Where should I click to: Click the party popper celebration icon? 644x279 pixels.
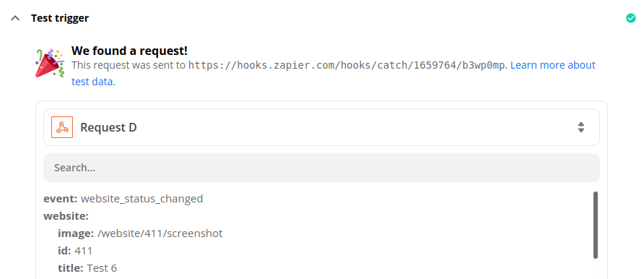[x=49, y=63]
